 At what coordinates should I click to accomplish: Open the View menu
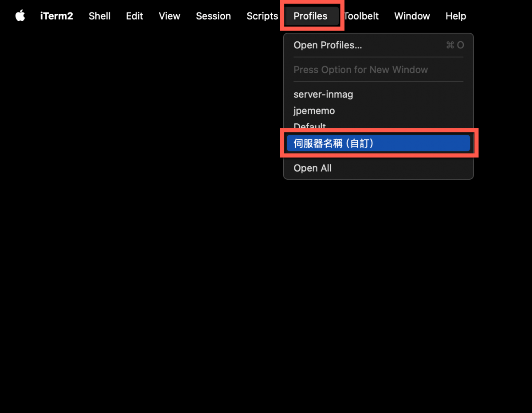pos(169,16)
